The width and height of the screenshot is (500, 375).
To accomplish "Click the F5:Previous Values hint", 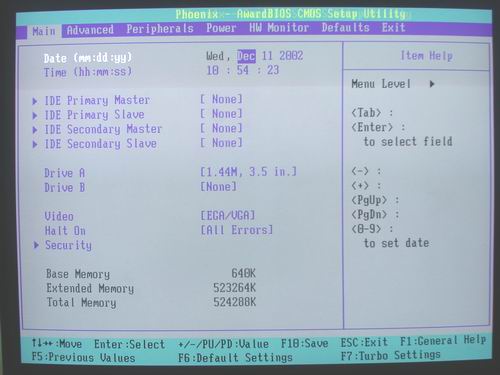I will [x=83, y=357].
